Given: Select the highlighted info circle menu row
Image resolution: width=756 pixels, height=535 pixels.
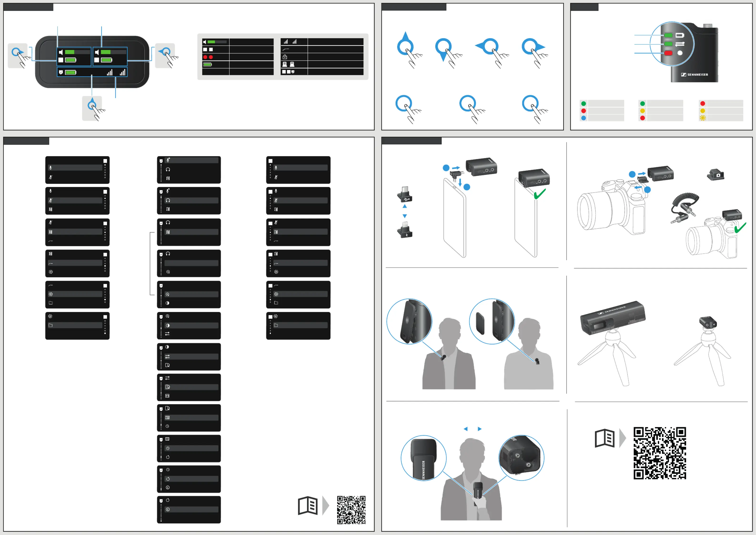Looking at the screenshot, I should 191,510.
